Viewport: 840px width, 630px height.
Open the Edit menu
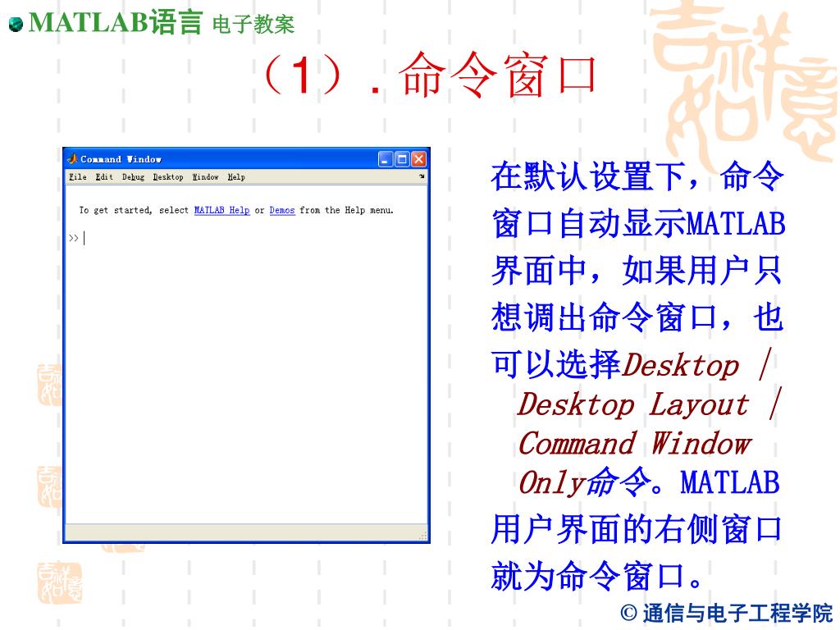click(x=104, y=177)
